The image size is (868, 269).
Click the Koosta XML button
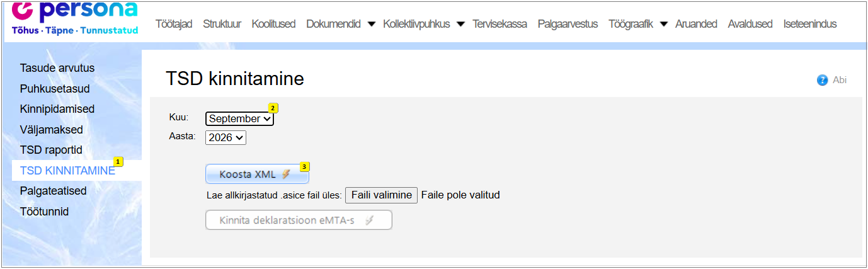[x=257, y=175]
